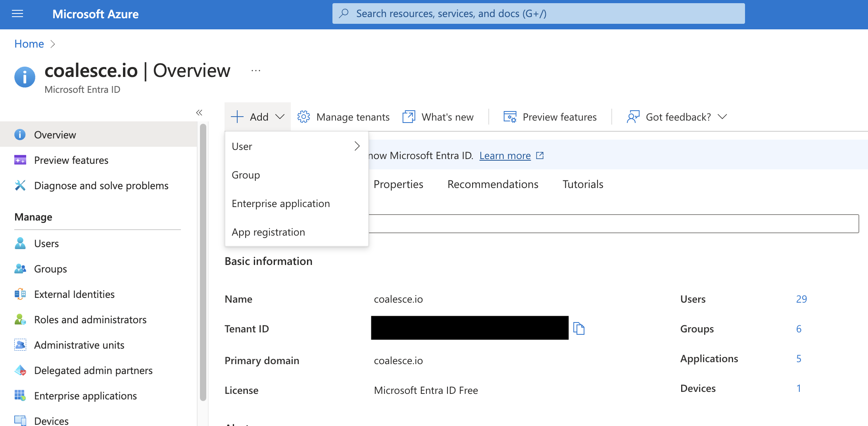Click the Roles and administrators icon
The height and width of the screenshot is (426, 868).
tap(20, 319)
